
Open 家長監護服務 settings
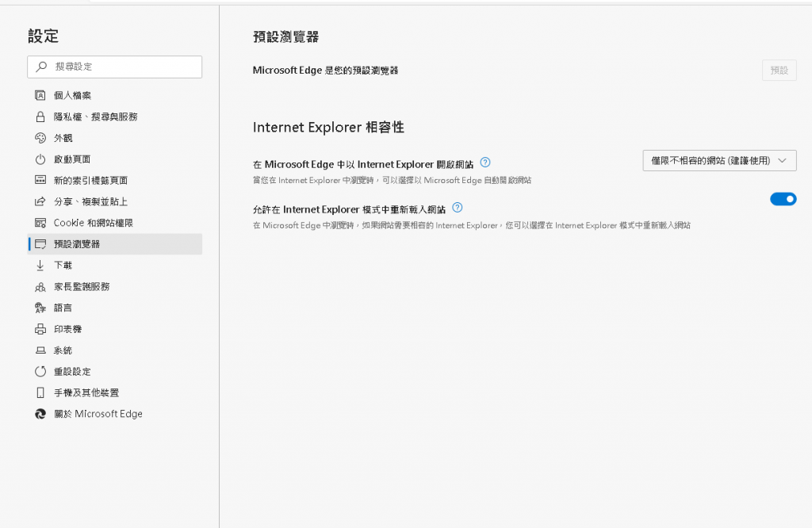point(114,286)
